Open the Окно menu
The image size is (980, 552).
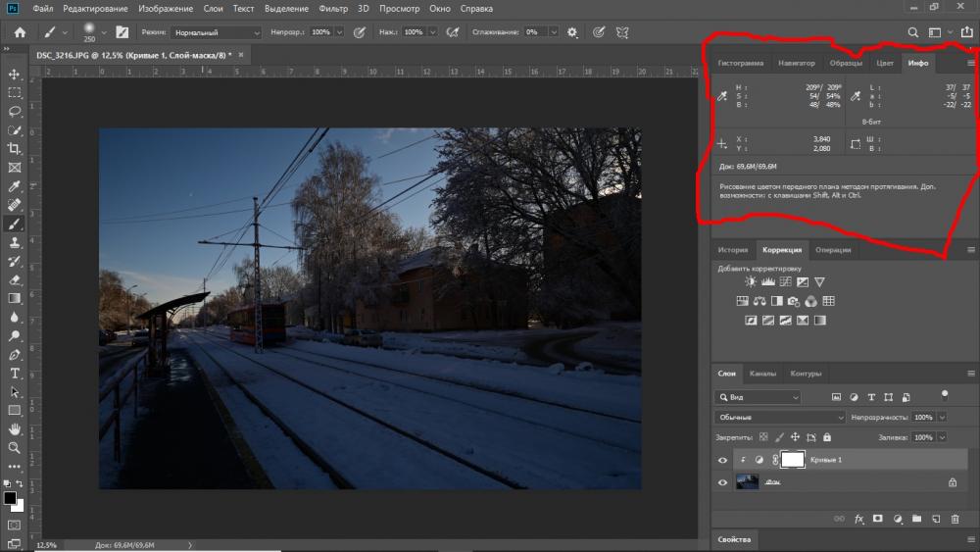(x=439, y=9)
